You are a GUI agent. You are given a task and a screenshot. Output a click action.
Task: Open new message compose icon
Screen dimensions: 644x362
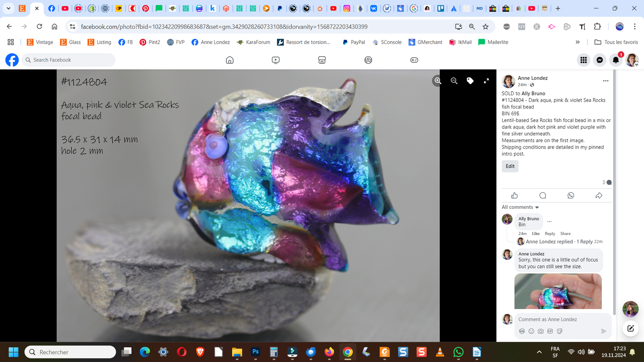tap(631, 329)
